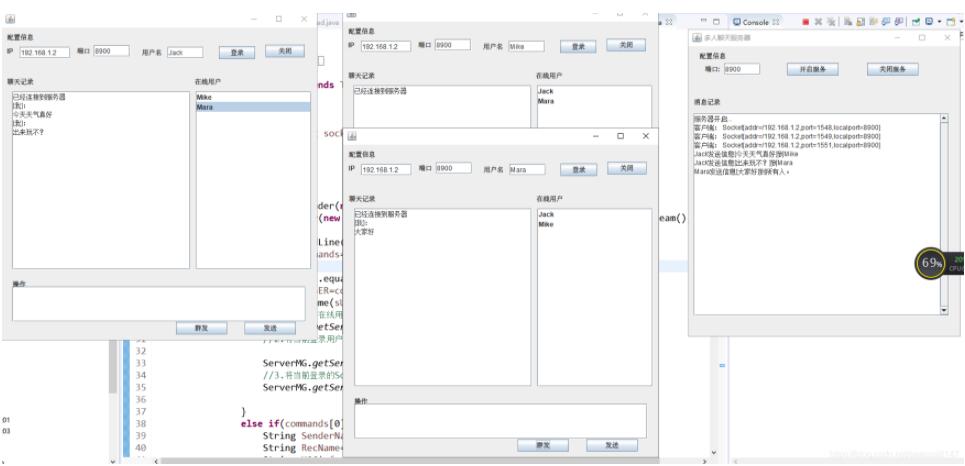The width and height of the screenshot is (965, 466).
Task: Focus the IP field in the Mara window
Action: [386, 169]
